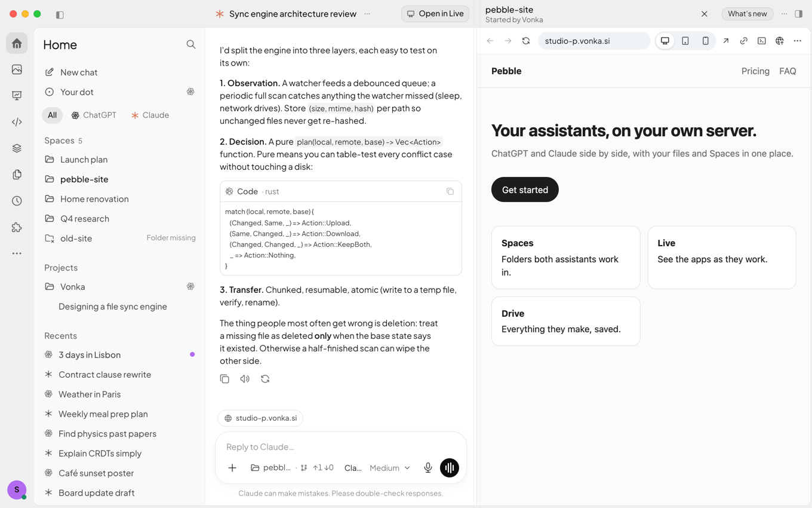Viewport: 812px width, 508px height.
Task: Read the response aloud with speaker icon
Action: point(245,379)
